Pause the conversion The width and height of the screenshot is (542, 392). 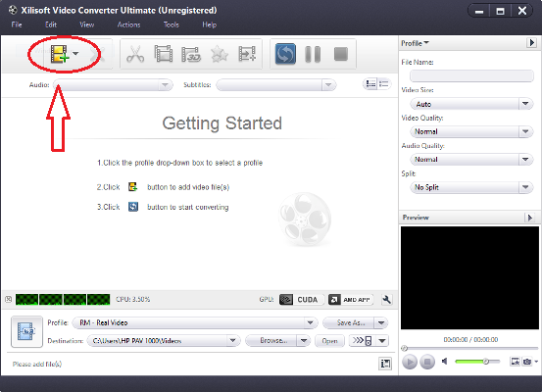[x=313, y=54]
